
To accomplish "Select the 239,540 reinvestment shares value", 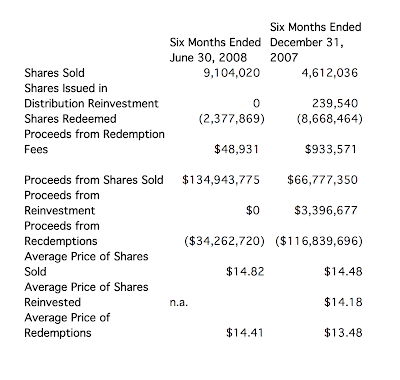I will [335, 103].
